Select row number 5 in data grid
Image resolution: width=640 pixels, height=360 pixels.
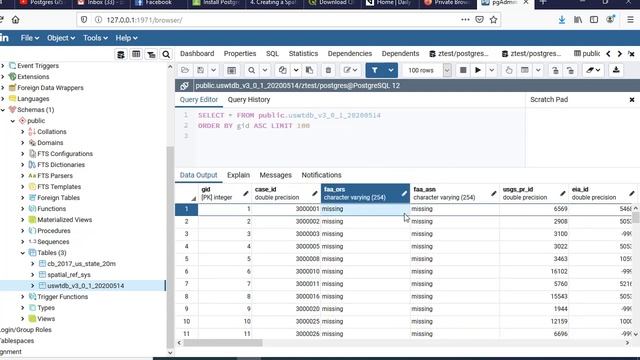187,259
